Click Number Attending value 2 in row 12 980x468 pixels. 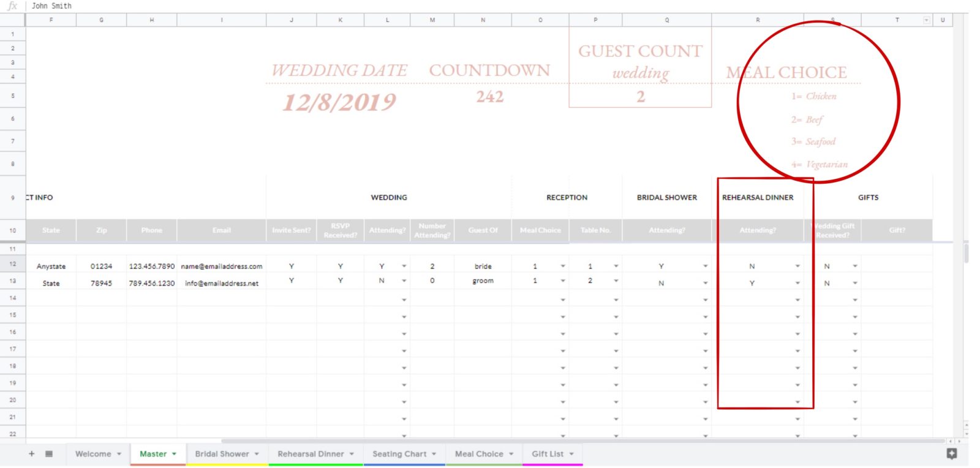coord(432,266)
